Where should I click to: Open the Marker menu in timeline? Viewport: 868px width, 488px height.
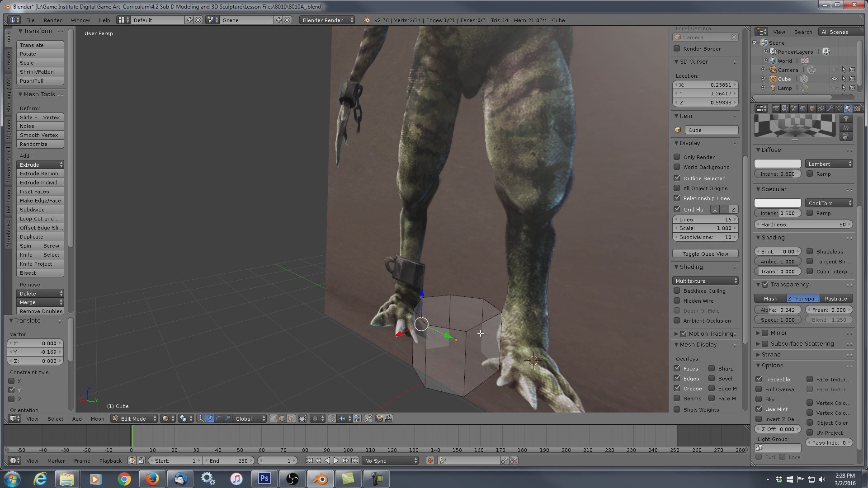(56, 461)
